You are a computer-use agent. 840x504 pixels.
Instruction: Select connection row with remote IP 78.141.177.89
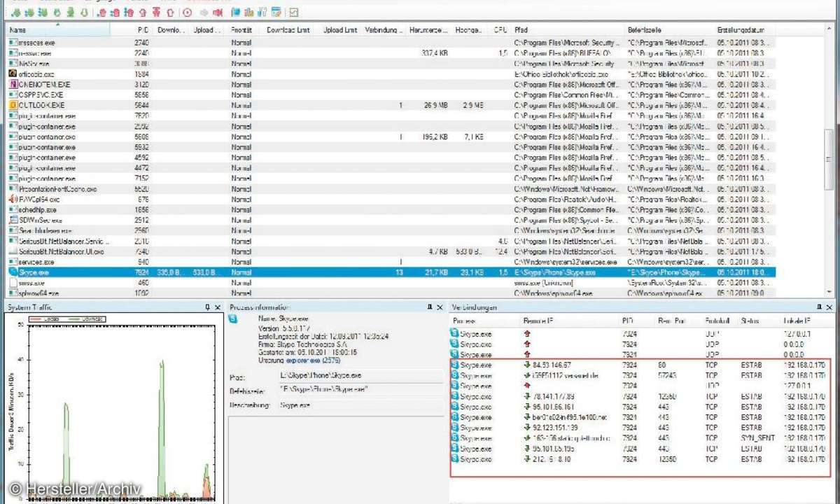pos(641,396)
